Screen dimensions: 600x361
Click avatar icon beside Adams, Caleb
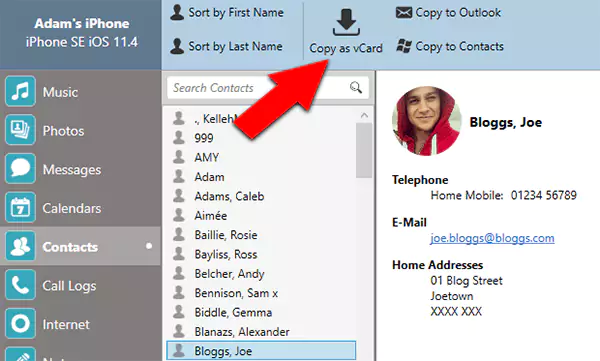point(179,195)
